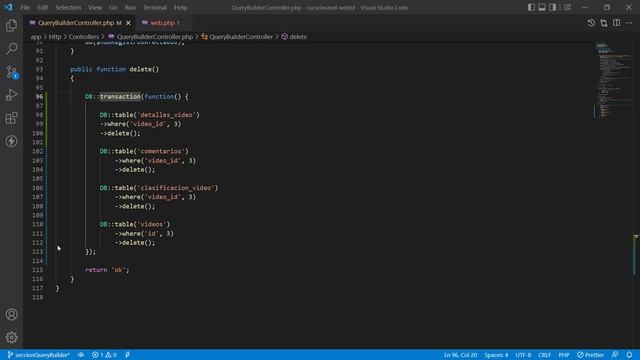Open the File menu

point(25,7)
